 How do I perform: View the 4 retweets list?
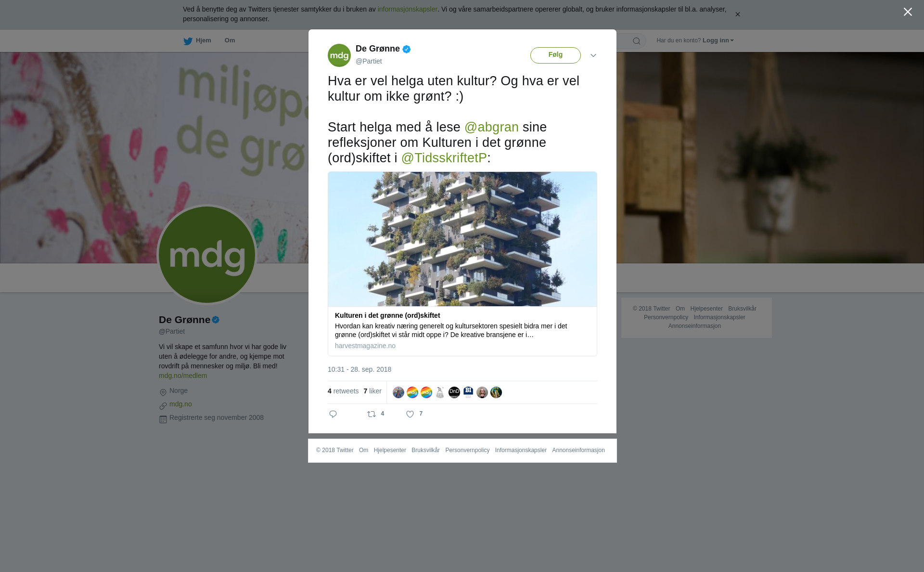point(343,391)
